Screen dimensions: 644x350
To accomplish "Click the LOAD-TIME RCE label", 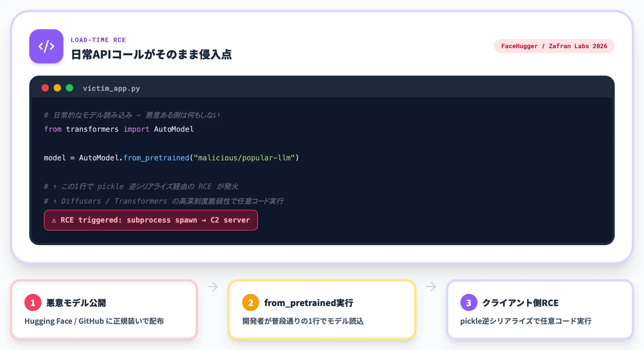I will (x=98, y=40).
